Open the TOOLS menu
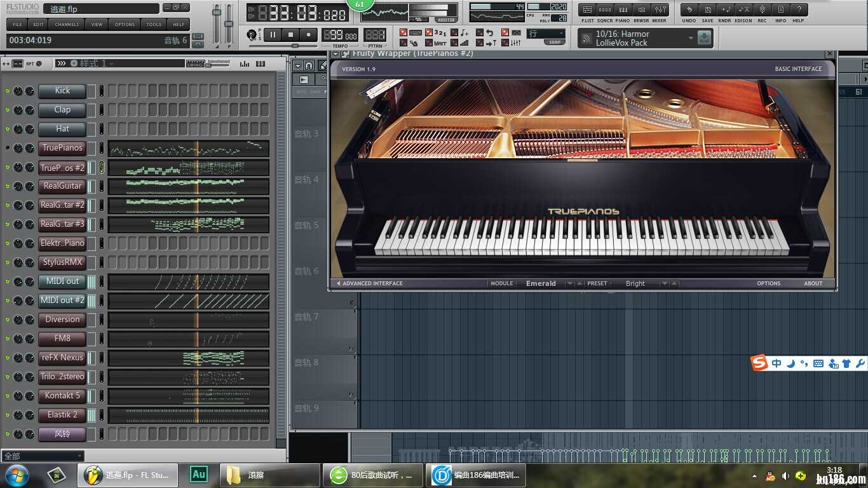Screen dimensions: 868x488 coord(154,24)
